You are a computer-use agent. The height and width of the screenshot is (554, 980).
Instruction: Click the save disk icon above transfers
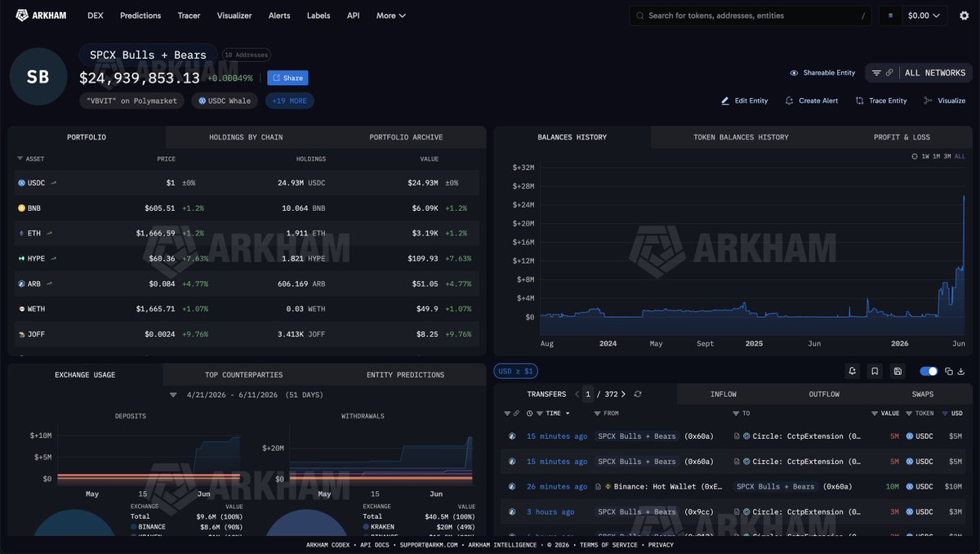(x=898, y=372)
